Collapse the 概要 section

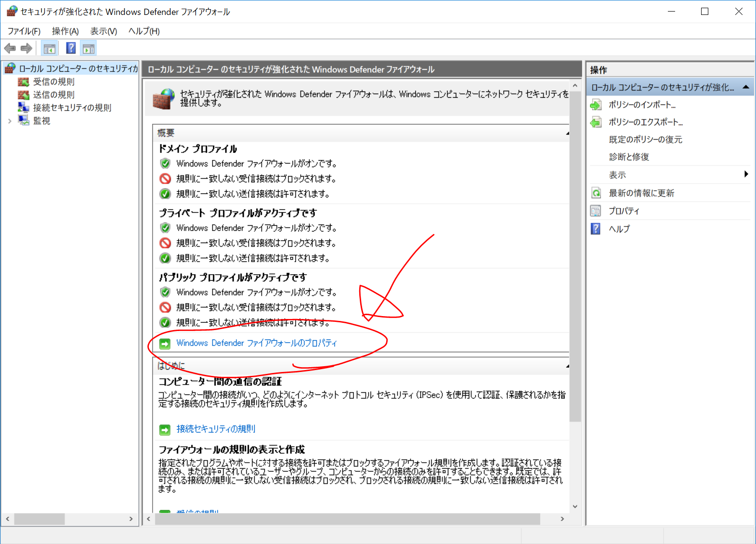pyautogui.click(x=567, y=133)
